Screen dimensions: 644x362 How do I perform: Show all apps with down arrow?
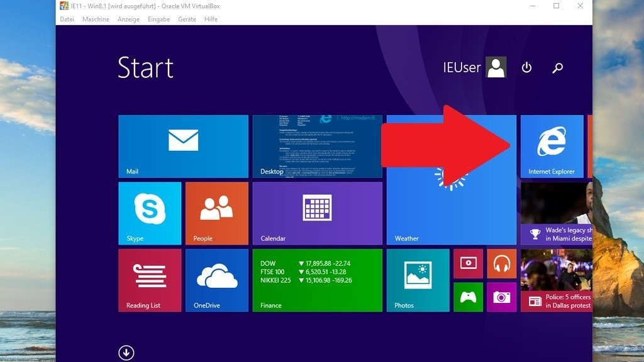click(126, 353)
